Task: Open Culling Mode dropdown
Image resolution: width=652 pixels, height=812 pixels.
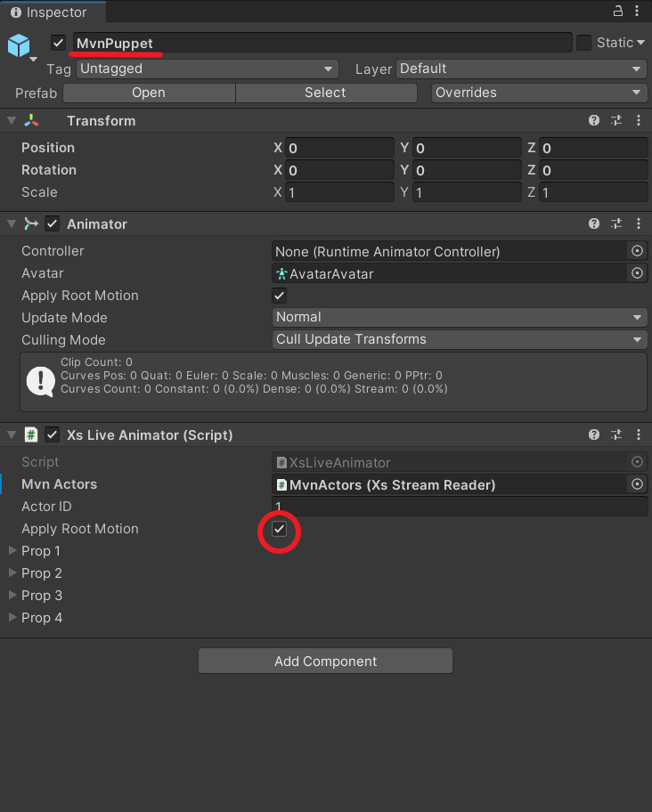Action: (x=460, y=339)
